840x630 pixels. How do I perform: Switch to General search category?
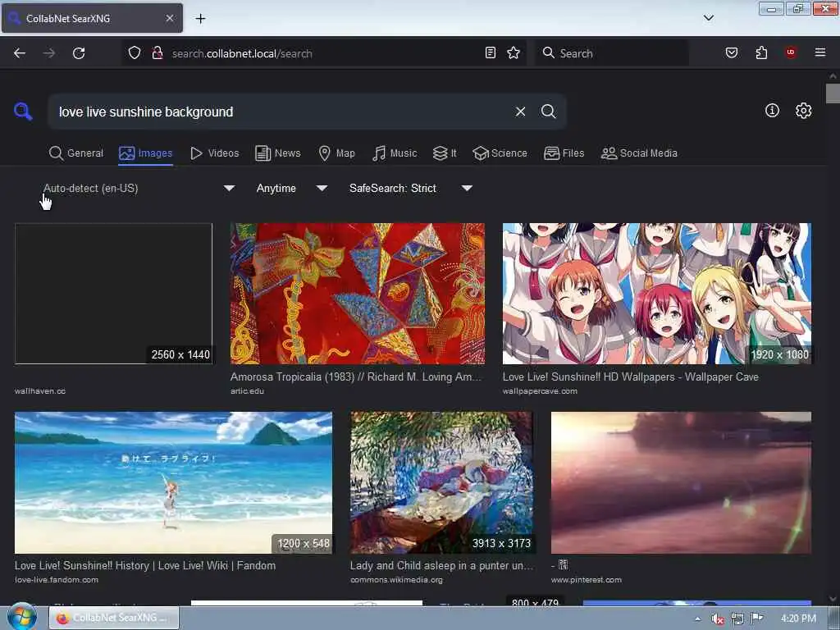point(76,153)
